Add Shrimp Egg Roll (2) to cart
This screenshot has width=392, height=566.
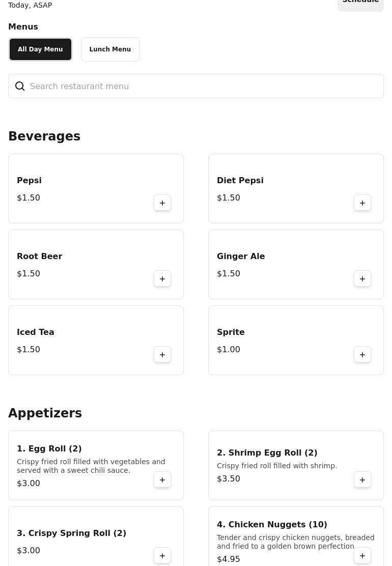tap(362, 480)
